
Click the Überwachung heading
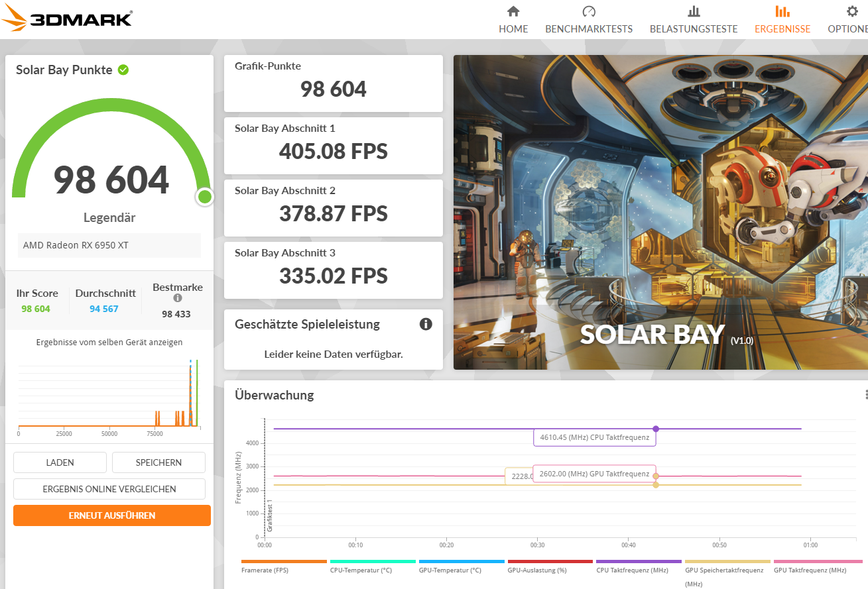tap(275, 395)
